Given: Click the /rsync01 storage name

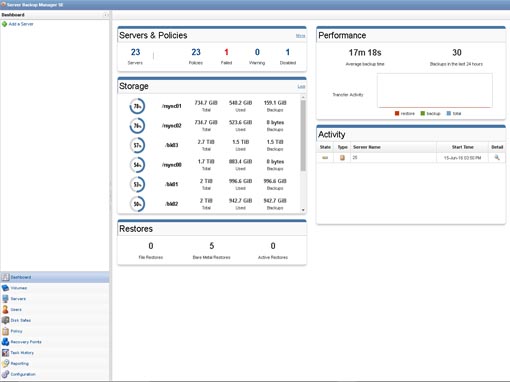Looking at the screenshot, I should (172, 106).
